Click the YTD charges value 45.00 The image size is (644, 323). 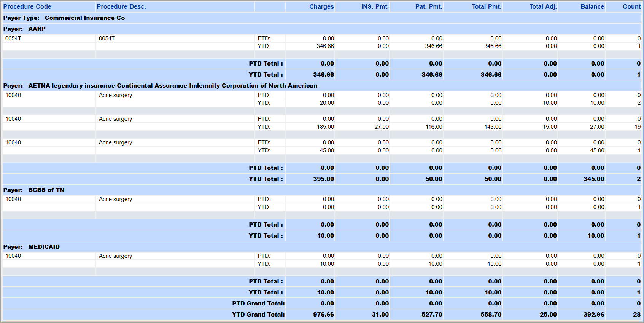(x=327, y=150)
